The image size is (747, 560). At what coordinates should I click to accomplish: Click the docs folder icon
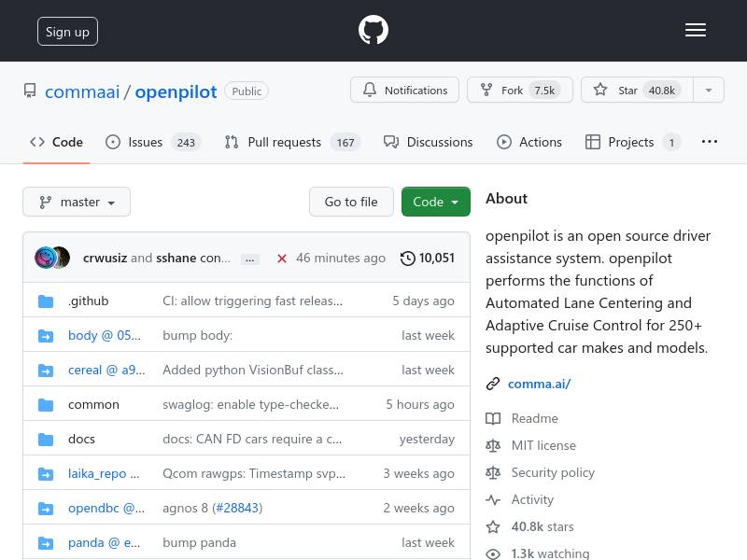coord(46,439)
